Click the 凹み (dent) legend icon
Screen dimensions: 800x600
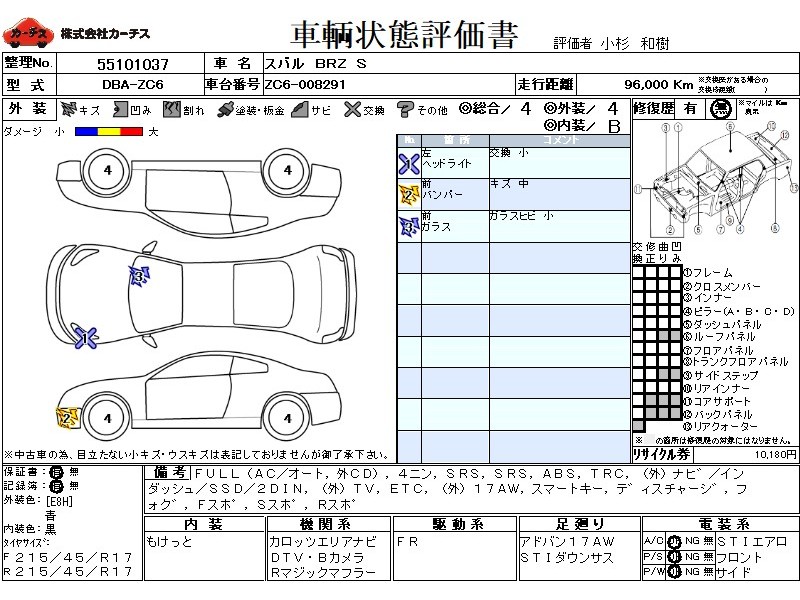(120, 109)
